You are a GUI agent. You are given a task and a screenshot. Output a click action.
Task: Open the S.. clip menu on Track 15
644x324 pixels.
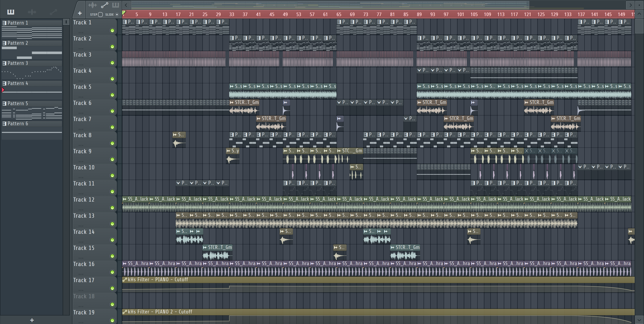pyautogui.click(x=335, y=247)
